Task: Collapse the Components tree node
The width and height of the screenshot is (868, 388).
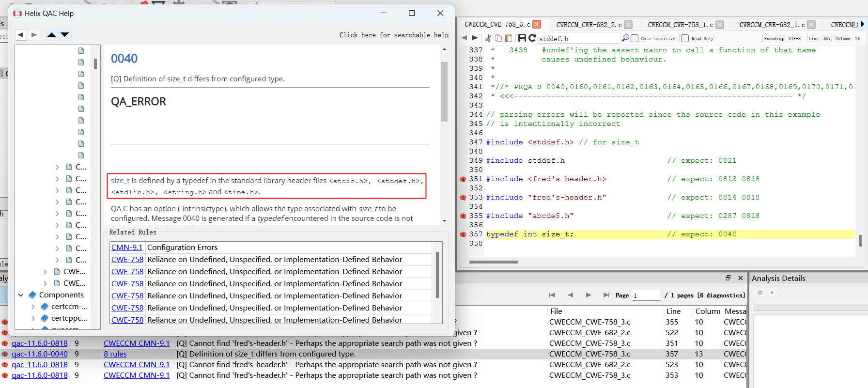Action: pyautogui.click(x=21, y=295)
